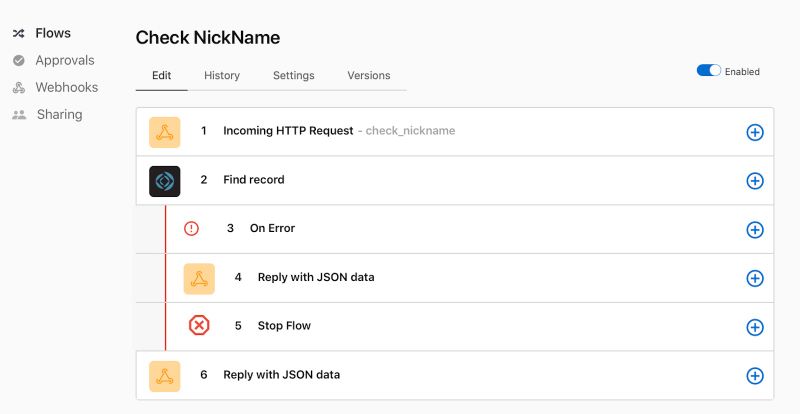Click webhook icon of step 6 Reply

coord(164,376)
